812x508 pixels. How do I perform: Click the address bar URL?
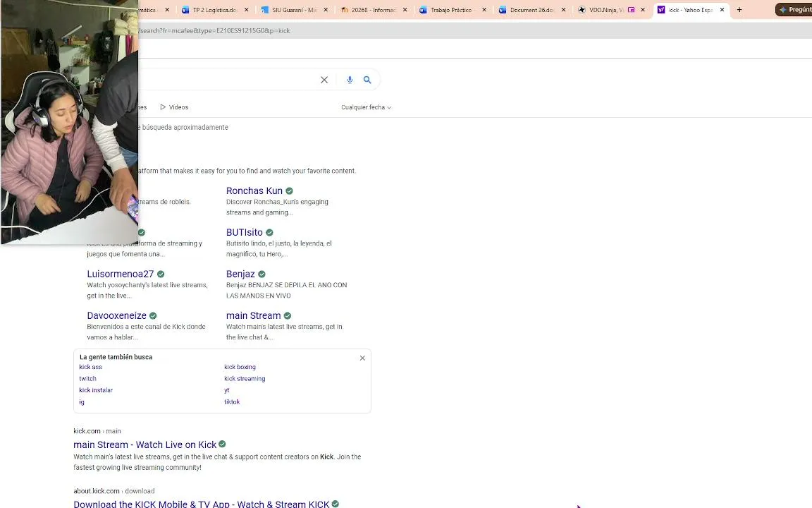[x=214, y=30]
